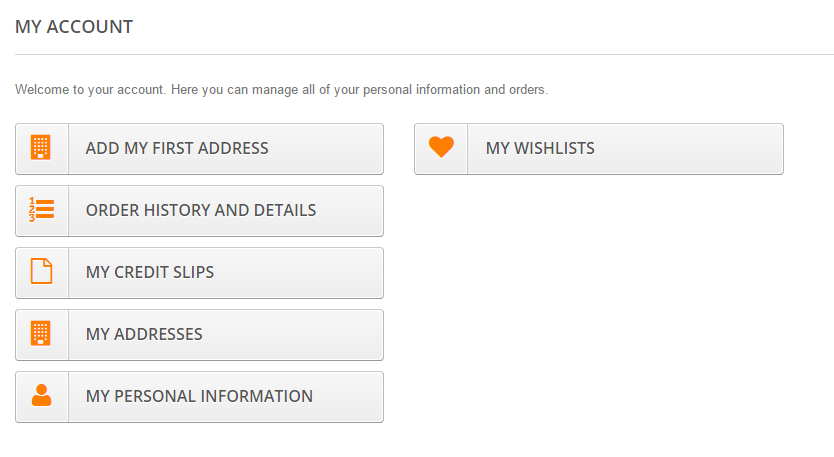The image size is (834, 457).
Task: Click the My Account page heading
Action: 74,27
